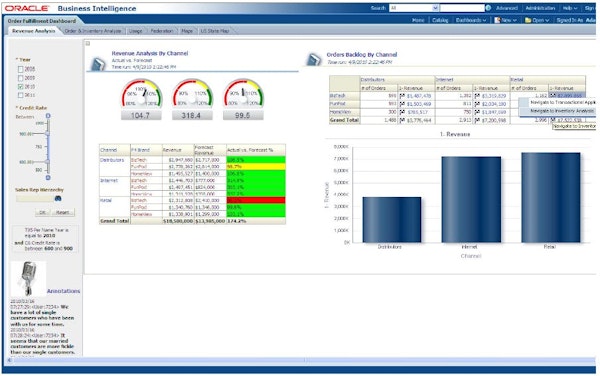The height and width of the screenshot is (376, 600).
Task: Click Sales Rep Hierarchy search binoculars icon
Action: pyautogui.click(x=58, y=198)
